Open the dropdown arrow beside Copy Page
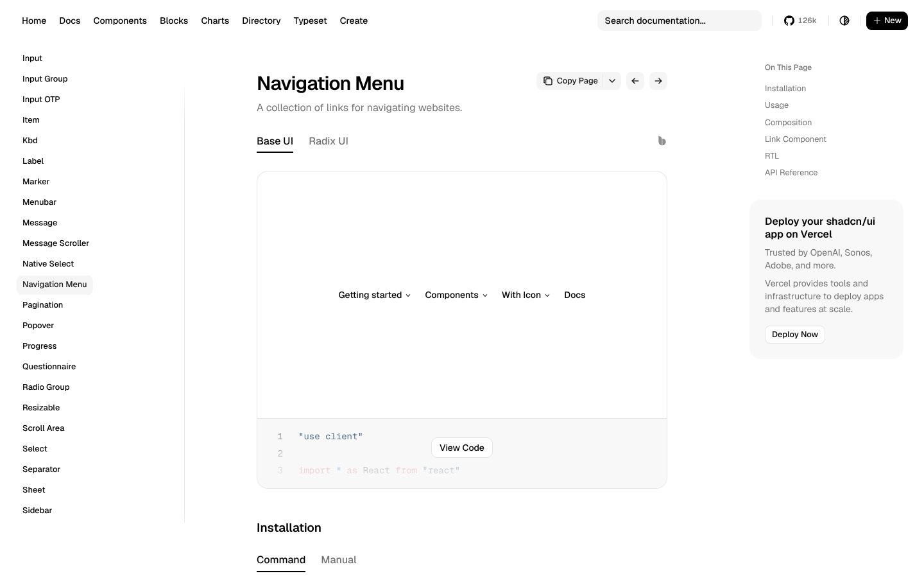 [612, 81]
